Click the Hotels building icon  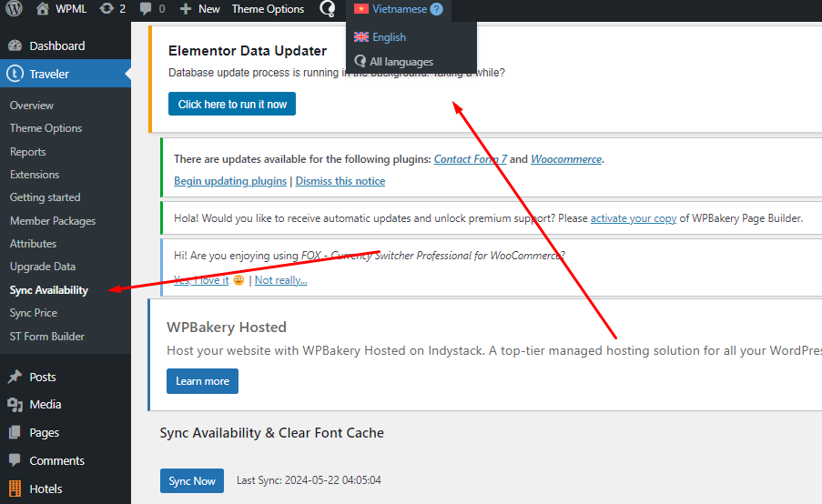(15, 489)
